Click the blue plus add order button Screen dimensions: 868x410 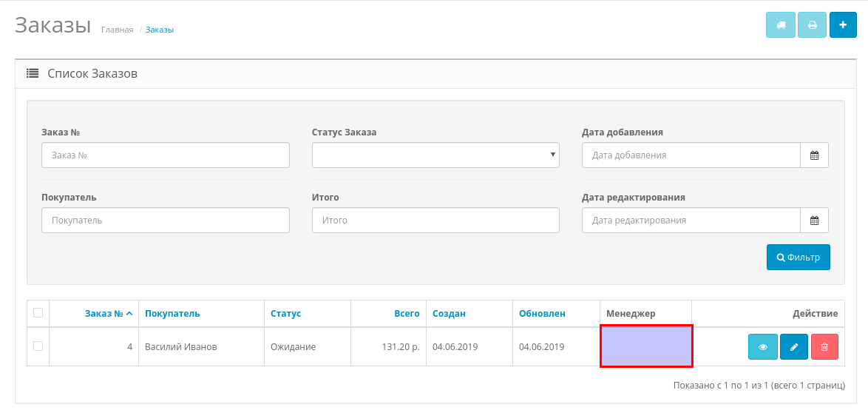(843, 25)
